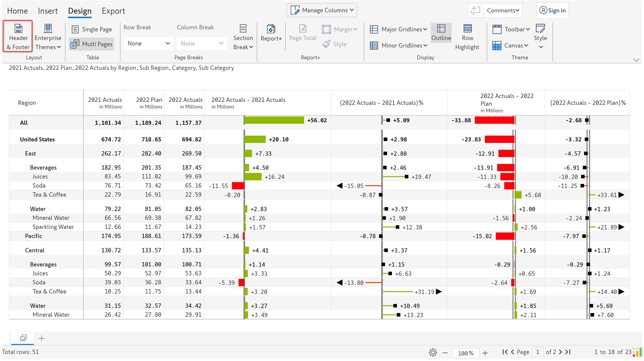The height and width of the screenshot is (361, 644).
Task: Click the zoom in plus control
Action: (x=485, y=353)
